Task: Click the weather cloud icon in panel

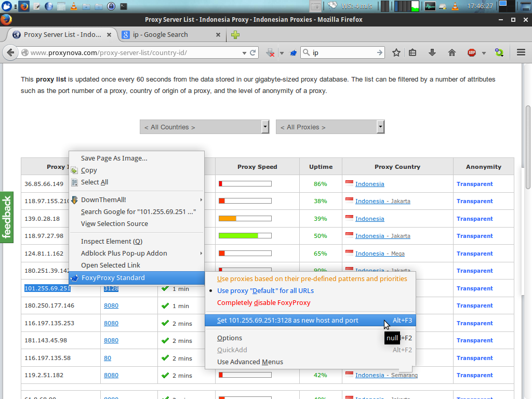Action: click(332, 6)
